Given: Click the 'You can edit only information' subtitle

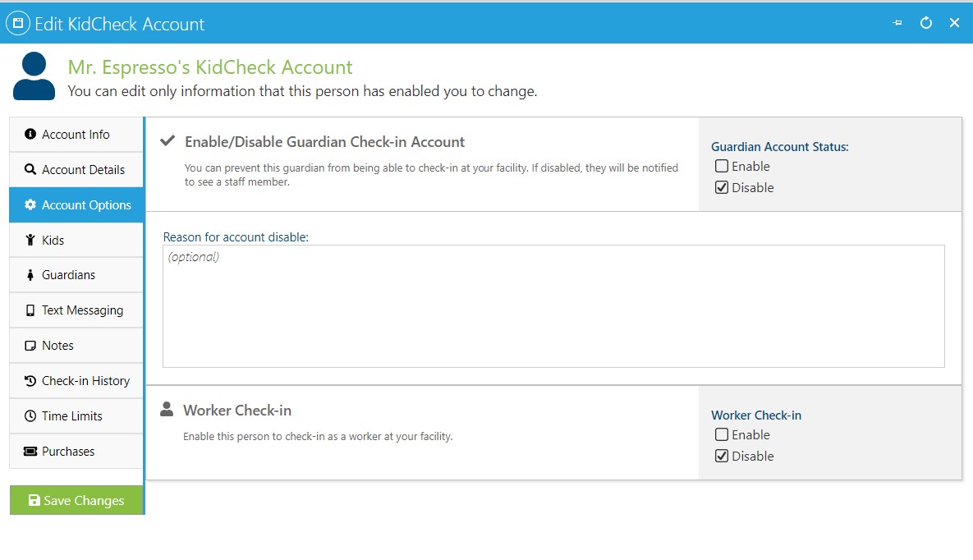Looking at the screenshot, I should [x=302, y=91].
